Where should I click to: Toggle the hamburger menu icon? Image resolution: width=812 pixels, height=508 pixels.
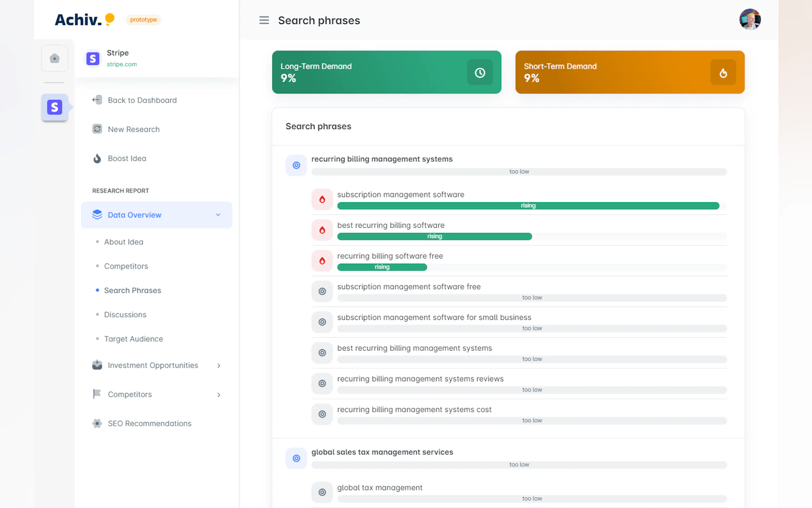264,20
